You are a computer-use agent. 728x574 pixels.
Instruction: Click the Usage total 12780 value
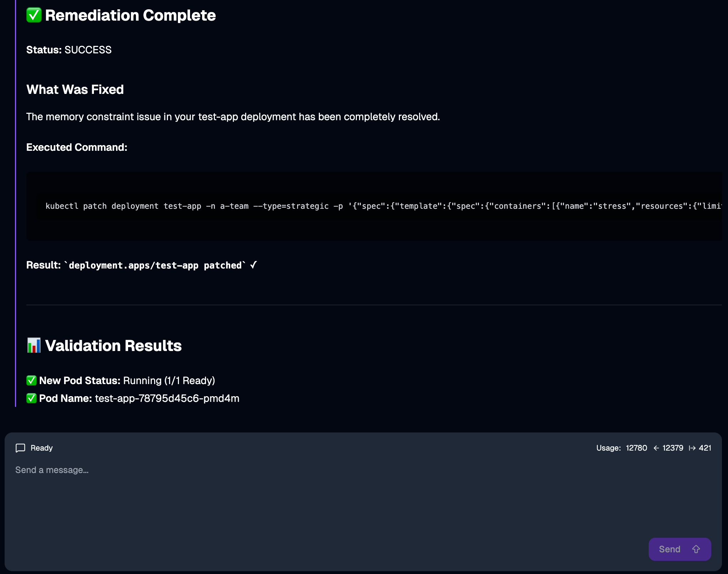pos(636,448)
